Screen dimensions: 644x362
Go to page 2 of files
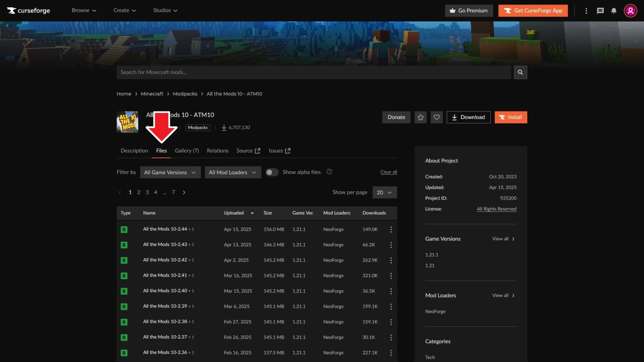pyautogui.click(x=139, y=192)
